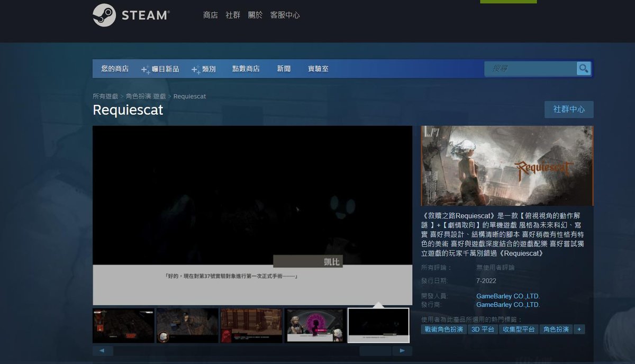Click the 戰術角色扮演 tag

(x=443, y=329)
